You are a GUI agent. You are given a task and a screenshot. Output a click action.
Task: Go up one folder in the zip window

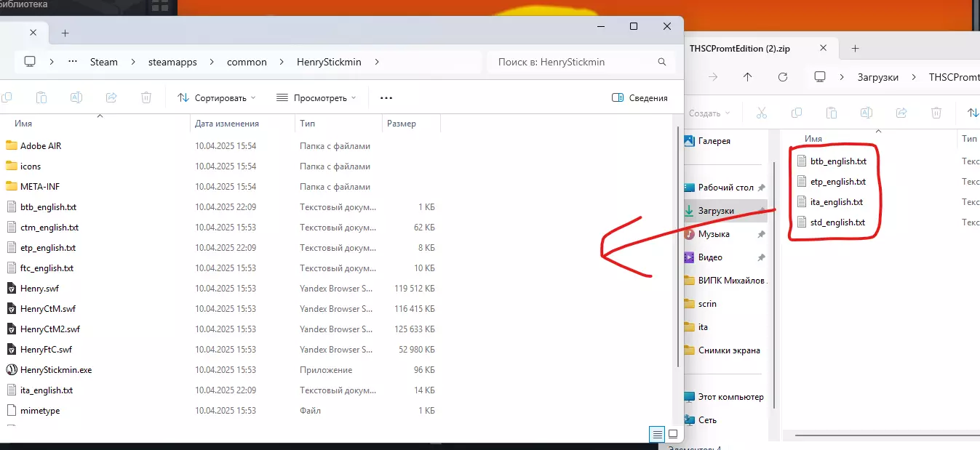pyautogui.click(x=748, y=77)
